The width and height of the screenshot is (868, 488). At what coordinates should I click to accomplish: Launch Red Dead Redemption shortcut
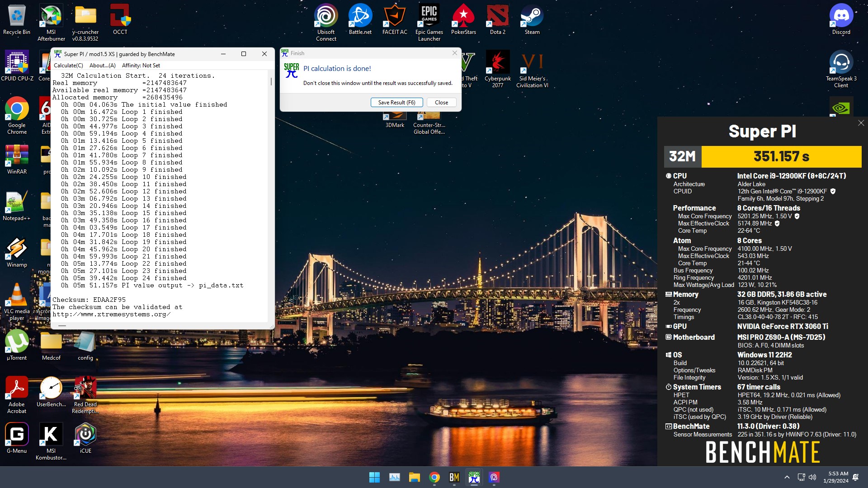[85, 395]
